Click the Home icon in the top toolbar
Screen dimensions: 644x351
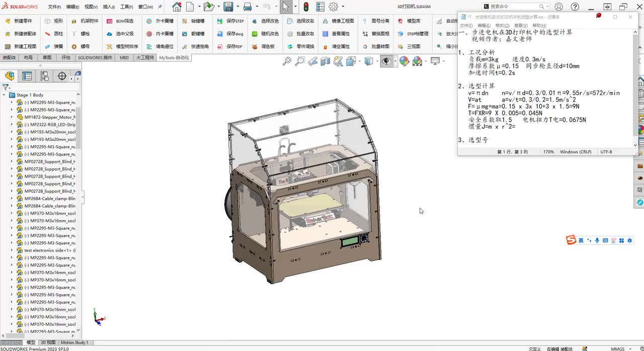(x=177, y=7)
